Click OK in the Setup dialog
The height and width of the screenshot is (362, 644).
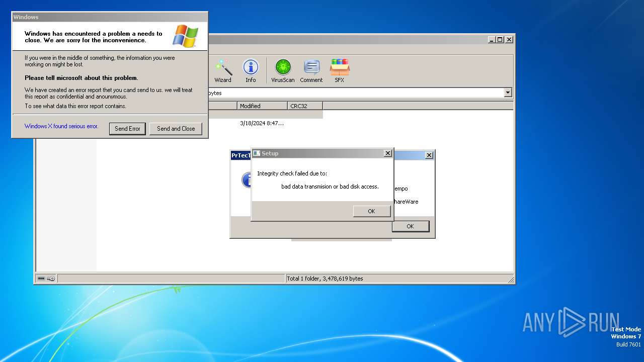(x=372, y=211)
